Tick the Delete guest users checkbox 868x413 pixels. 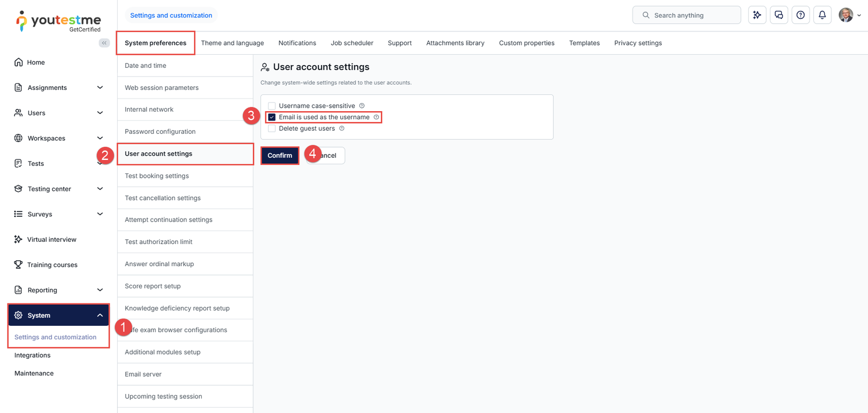coord(272,128)
